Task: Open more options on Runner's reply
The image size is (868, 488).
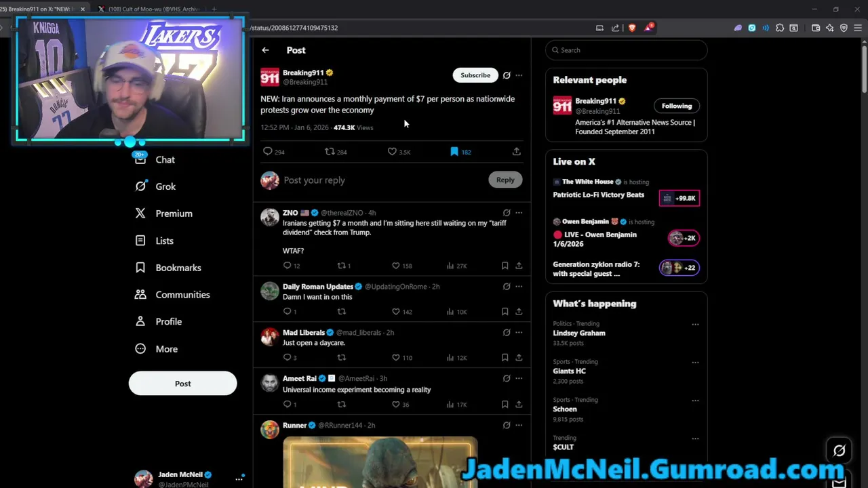Action: pyautogui.click(x=519, y=426)
